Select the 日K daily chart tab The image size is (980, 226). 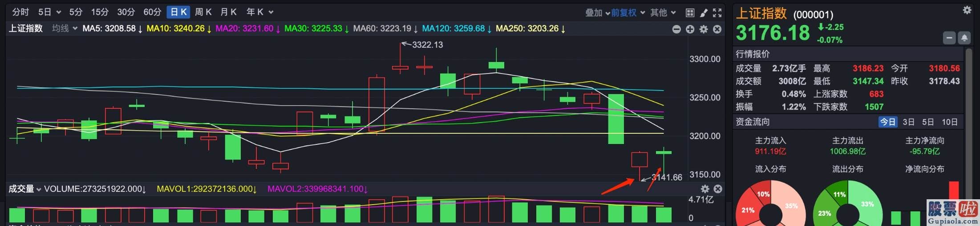(x=178, y=12)
